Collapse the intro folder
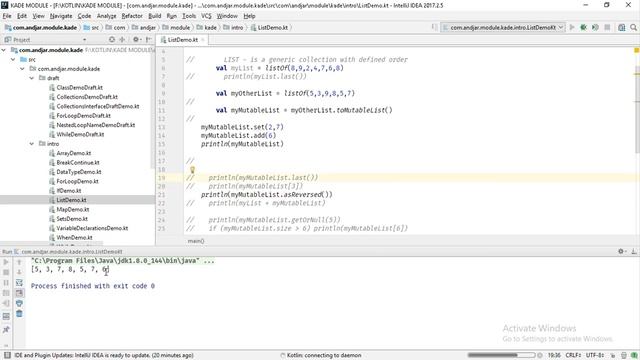640x360 pixels. pos(32,144)
